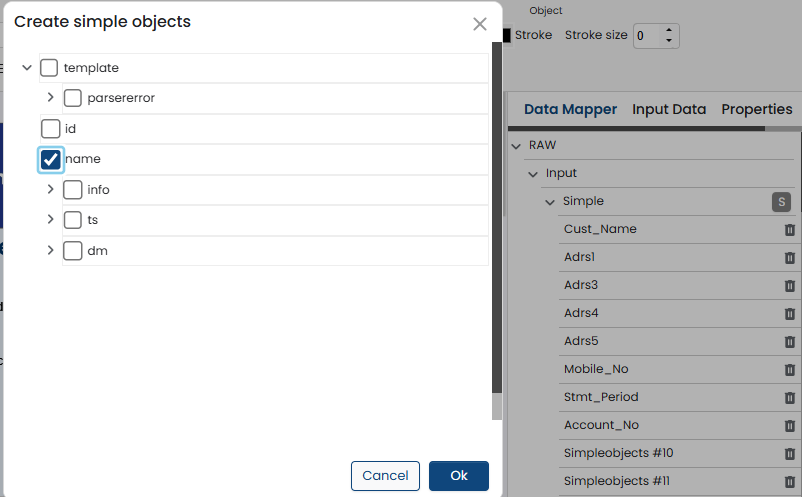802x497 pixels.
Task: Check the id checkbox
Action: coord(51,129)
